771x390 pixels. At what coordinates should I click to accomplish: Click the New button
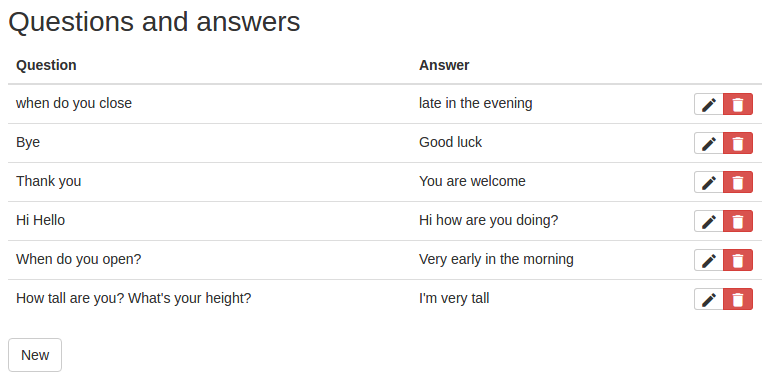tap(35, 355)
